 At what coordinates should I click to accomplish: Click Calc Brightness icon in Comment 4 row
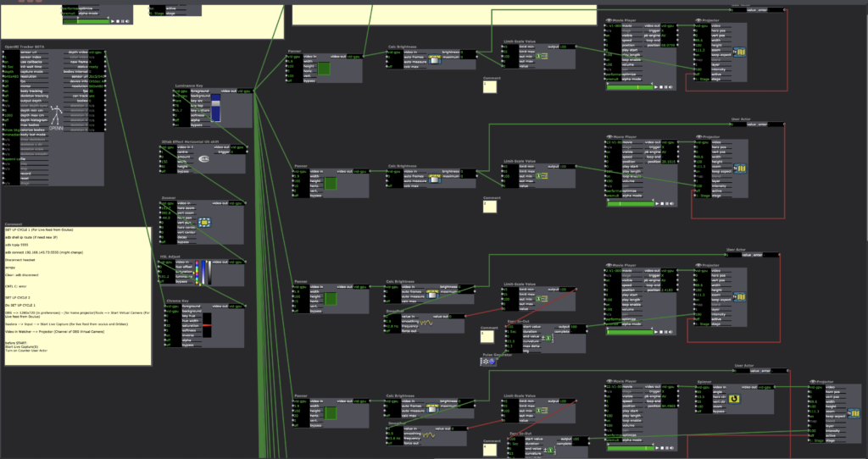(x=432, y=409)
